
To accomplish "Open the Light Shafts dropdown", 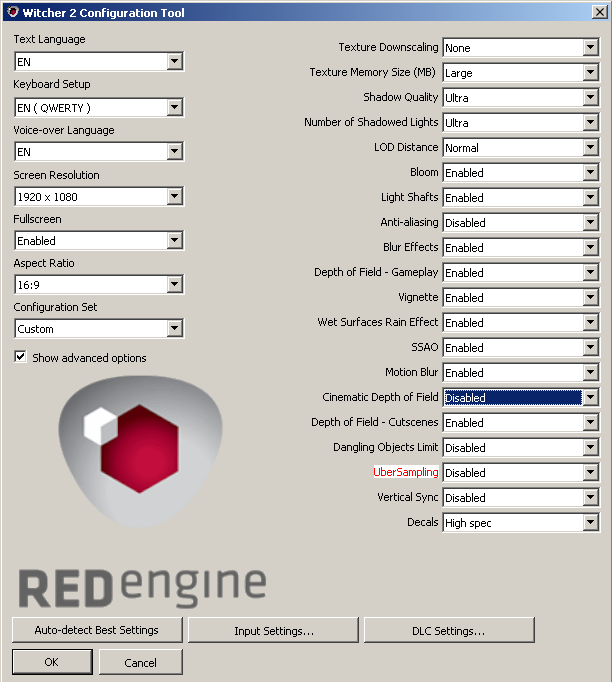I will click(x=521, y=197).
